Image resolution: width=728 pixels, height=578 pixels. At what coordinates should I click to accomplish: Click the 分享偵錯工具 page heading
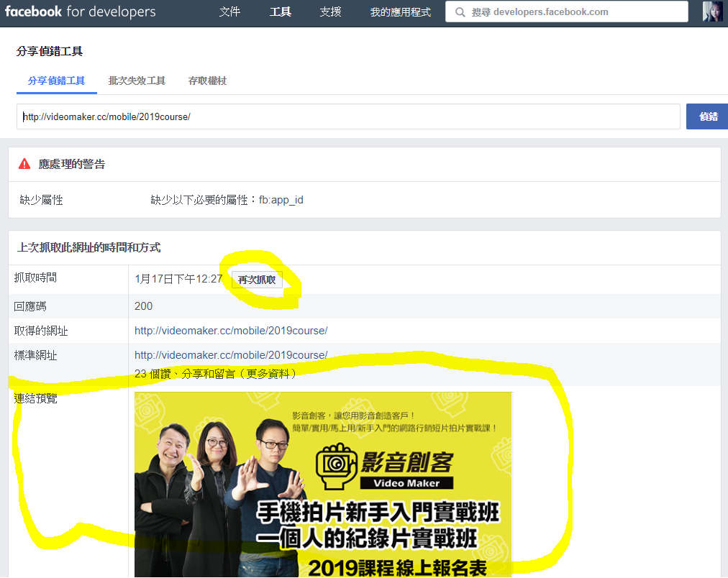(50, 51)
